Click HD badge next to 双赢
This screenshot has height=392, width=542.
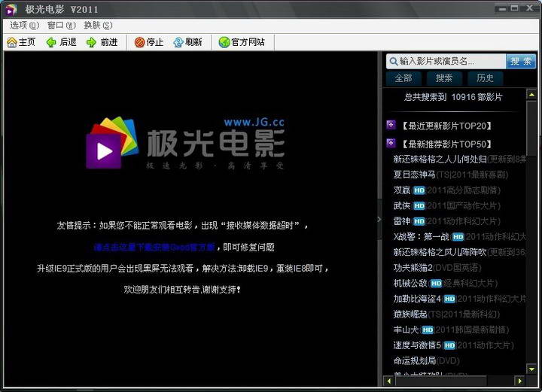point(419,190)
